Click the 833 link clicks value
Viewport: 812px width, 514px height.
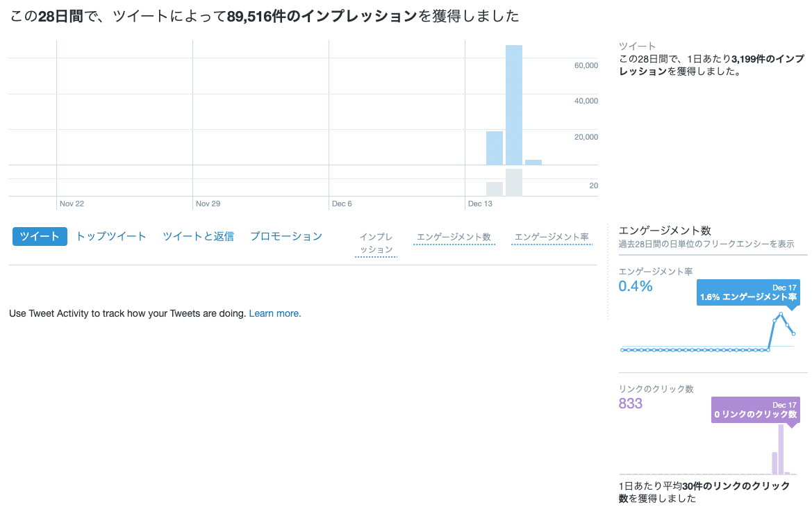(631, 404)
